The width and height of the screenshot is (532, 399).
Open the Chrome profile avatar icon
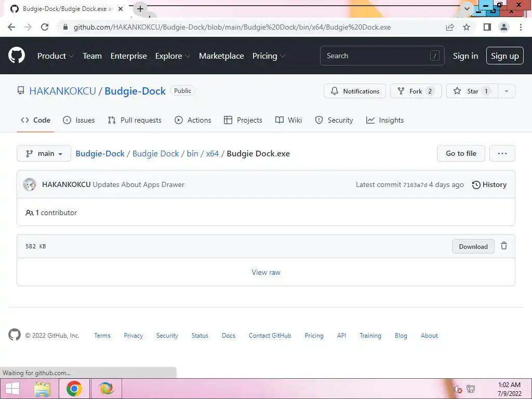504,27
